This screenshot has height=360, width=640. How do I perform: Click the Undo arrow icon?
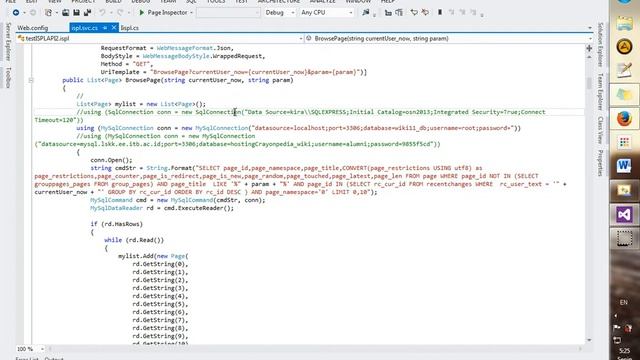point(102,13)
